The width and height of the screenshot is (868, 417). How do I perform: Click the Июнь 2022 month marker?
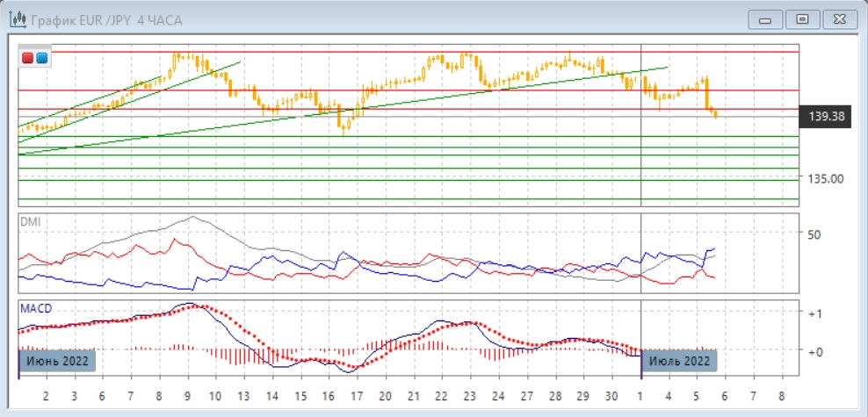coord(56,361)
